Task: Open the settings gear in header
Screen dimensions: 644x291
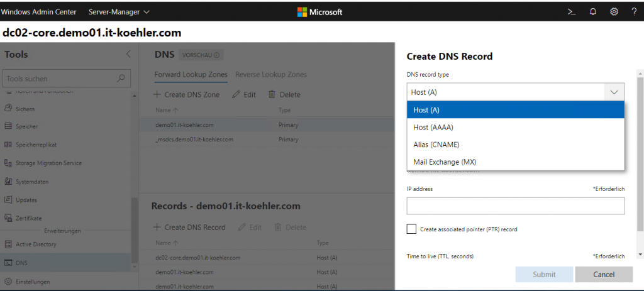Action: 614,12
